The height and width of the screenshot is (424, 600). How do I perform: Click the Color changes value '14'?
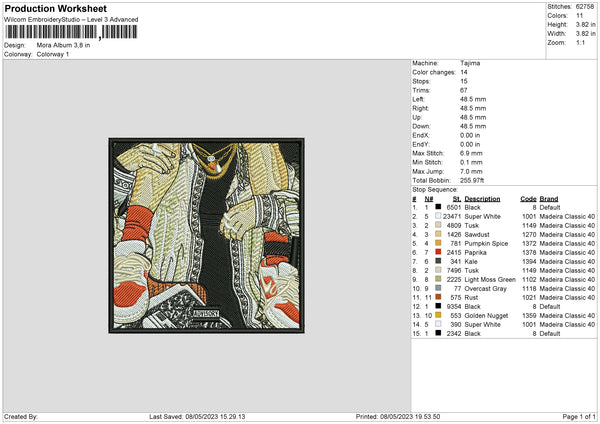tap(464, 72)
